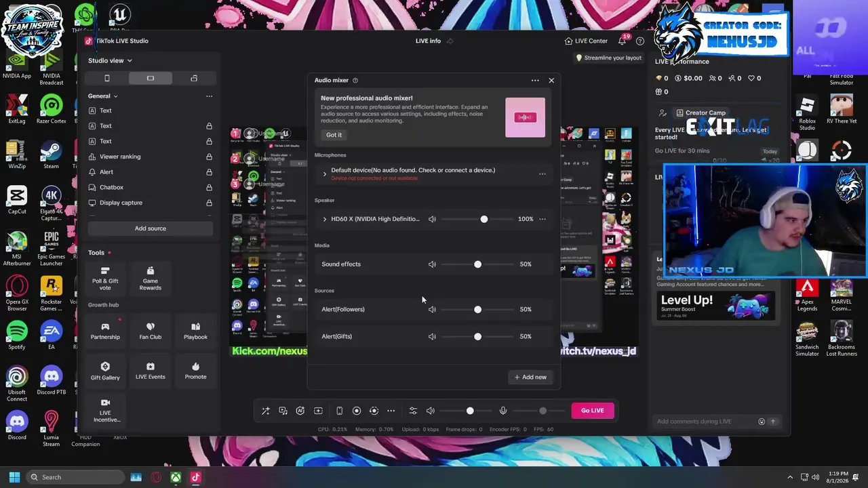Toggle lock on Alert source
Viewport: 868px width, 488px height.
[209, 172]
